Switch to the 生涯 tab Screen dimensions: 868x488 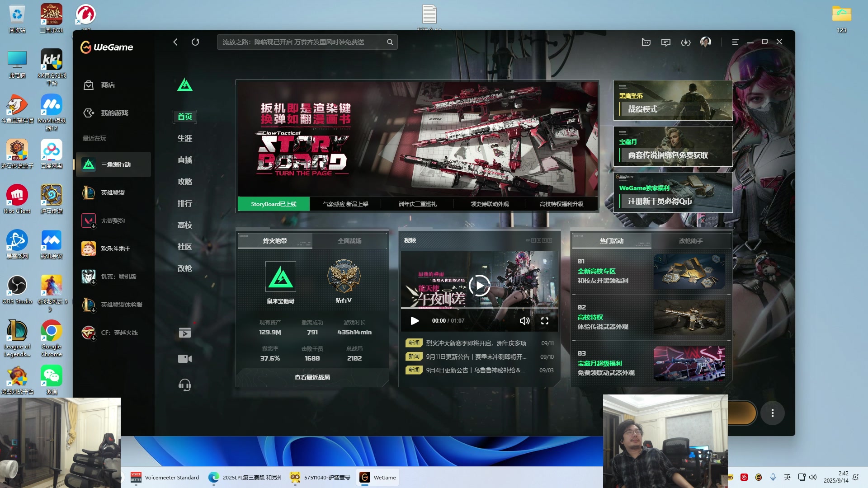[185, 138]
